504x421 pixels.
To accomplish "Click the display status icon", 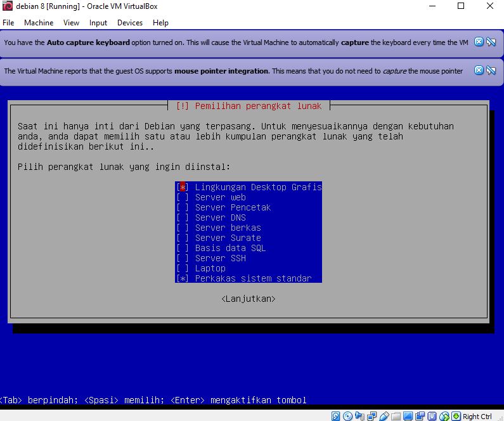I will [x=408, y=416].
